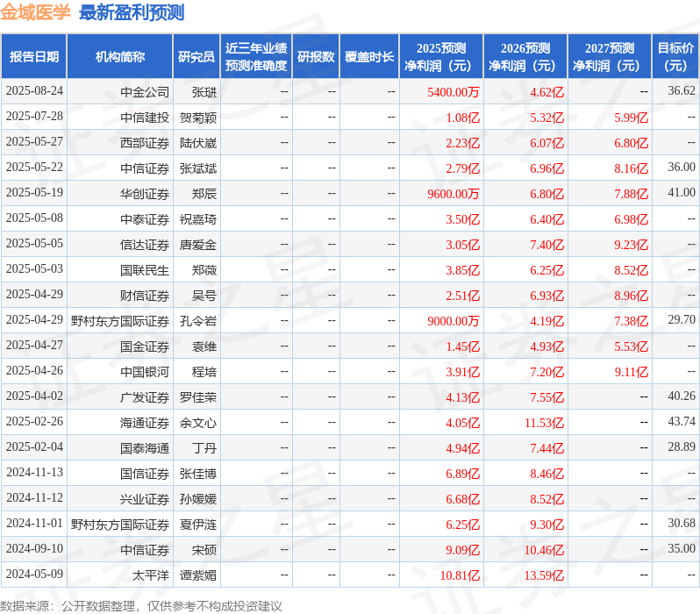Click the 13.59亿 forecast value
This screenshot has height=614, width=700.
[544, 575]
